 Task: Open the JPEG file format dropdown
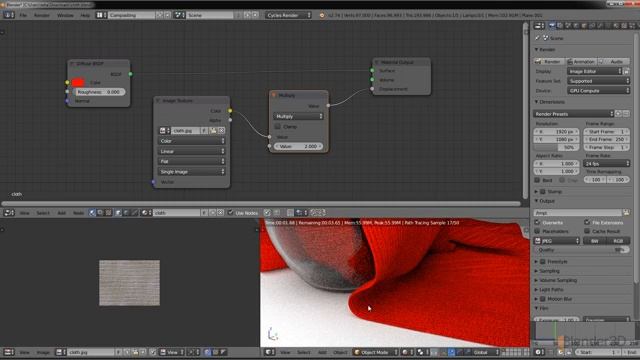[x=557, y=241]
